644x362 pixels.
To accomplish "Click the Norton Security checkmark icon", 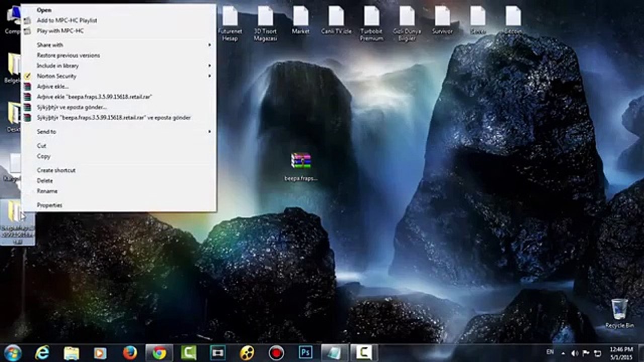I will pos(28,76).
